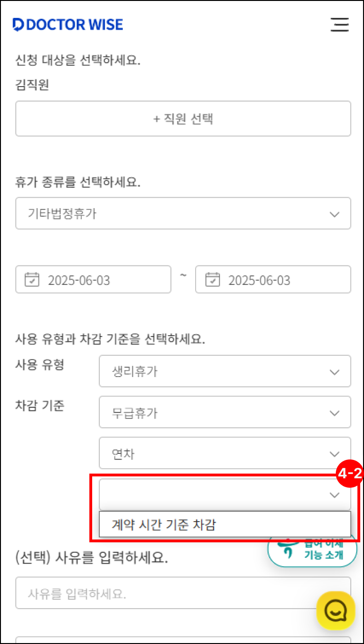Expand the 연차 dropdown
The width and height of the screenshot is (364, 644).
[225, 454]
